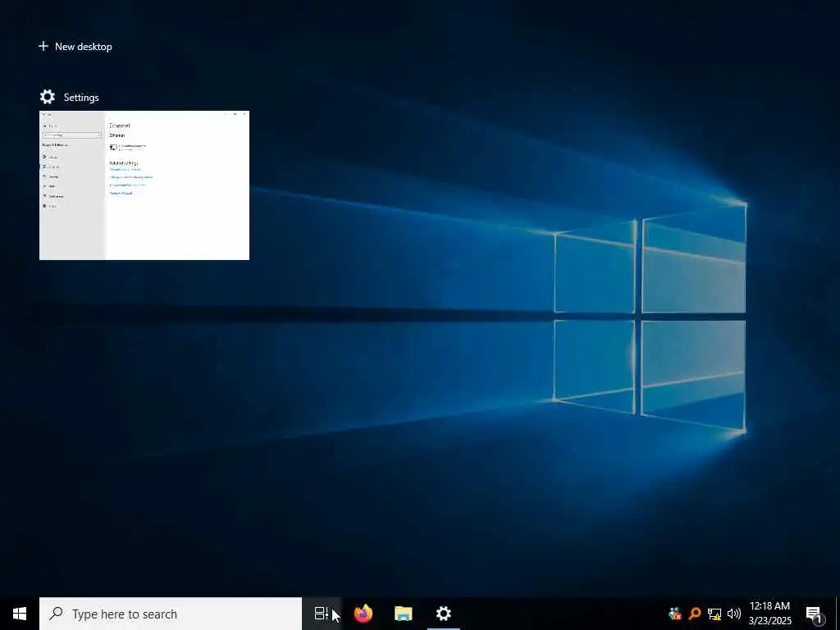Open the volume speaker control

pos(734,614)
